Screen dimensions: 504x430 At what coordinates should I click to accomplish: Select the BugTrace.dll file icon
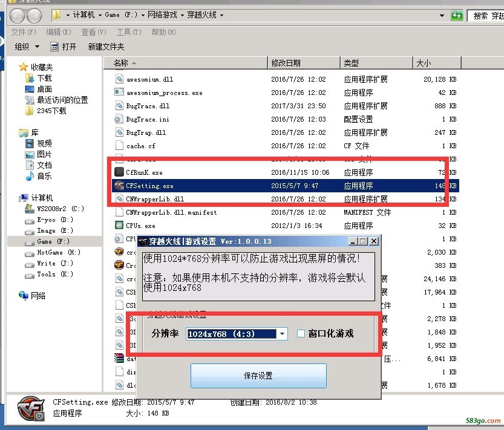(x=119, y=106)
